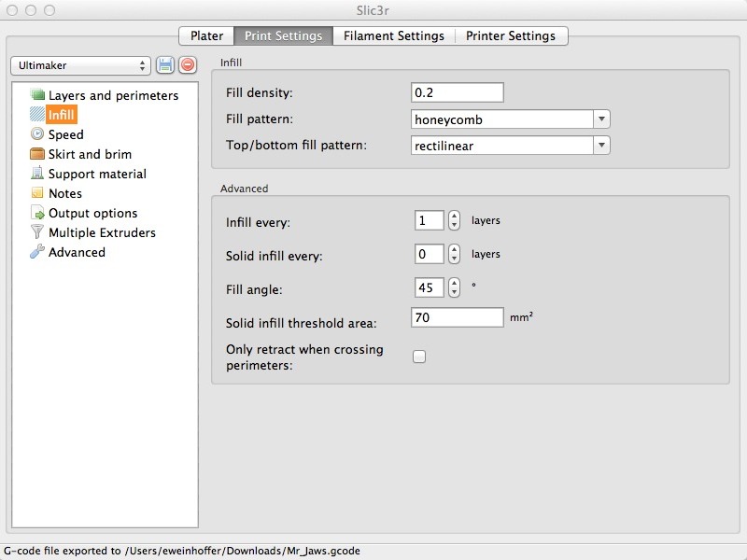Screen dimensions: 747x560
Task: Select Layers and perimeters in sidebar
Action: click(x=113, y=95)
